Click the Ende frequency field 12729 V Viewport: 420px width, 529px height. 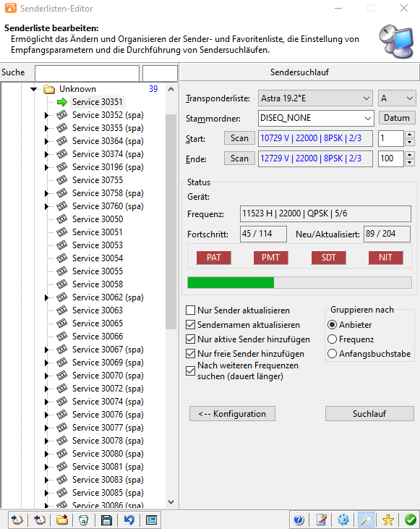click(x=315, y=158)
